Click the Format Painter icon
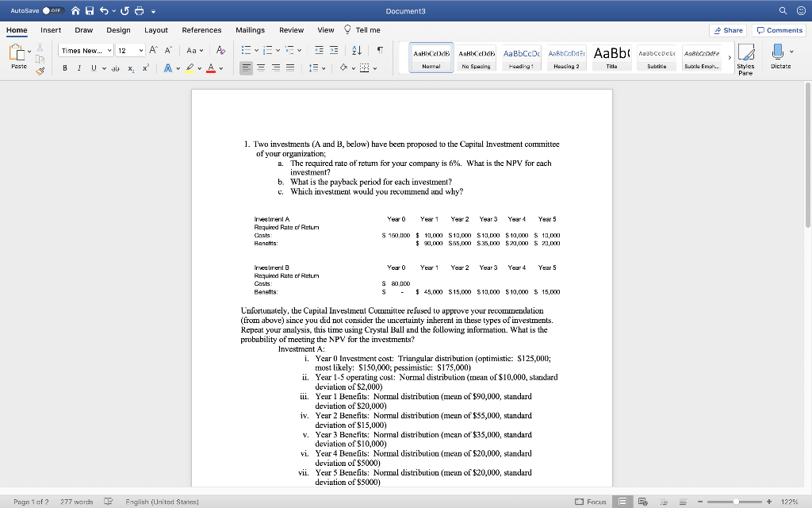The image size is (812, 508). [x=39, y=71]
